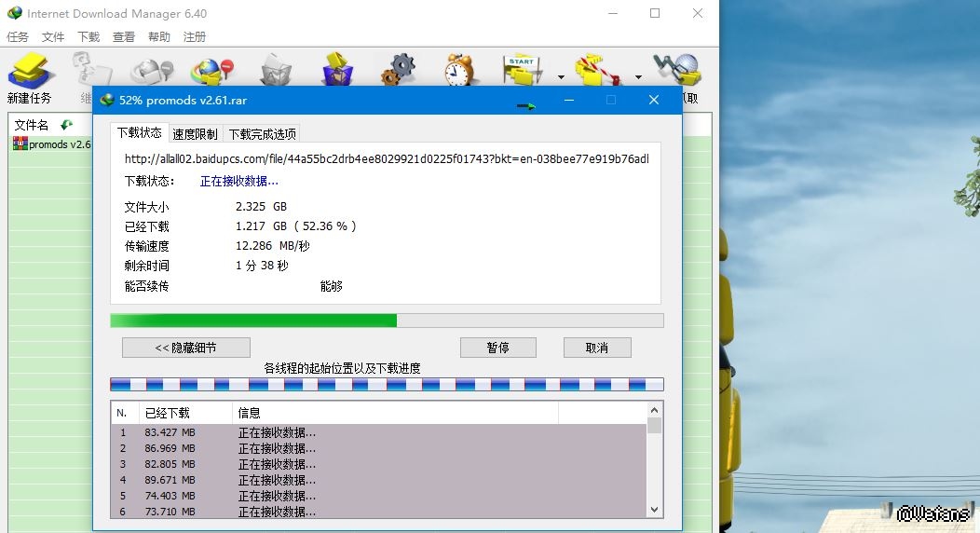Click the blue thread segments progress bar

coord(387,384)
